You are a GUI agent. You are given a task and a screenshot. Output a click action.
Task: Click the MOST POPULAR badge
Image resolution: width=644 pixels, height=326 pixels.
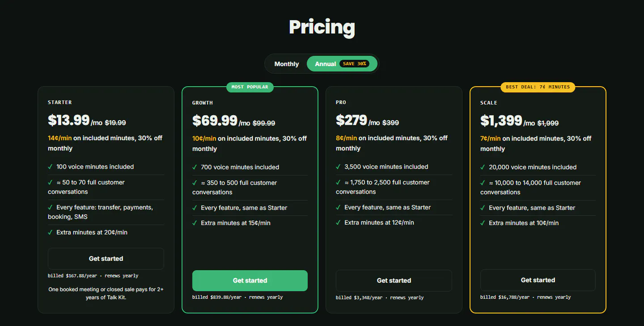(250, 87)
